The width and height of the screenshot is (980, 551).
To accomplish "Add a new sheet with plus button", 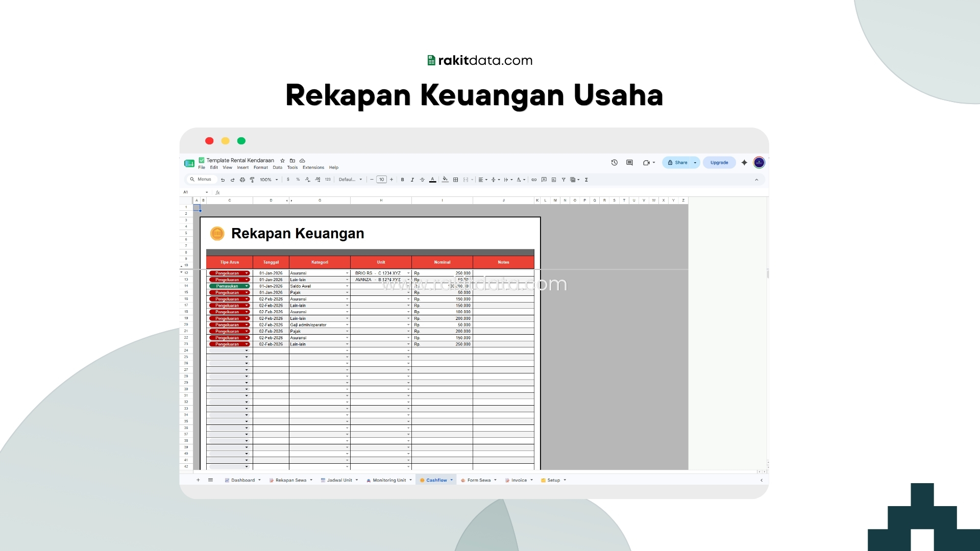I will point(198,480).
